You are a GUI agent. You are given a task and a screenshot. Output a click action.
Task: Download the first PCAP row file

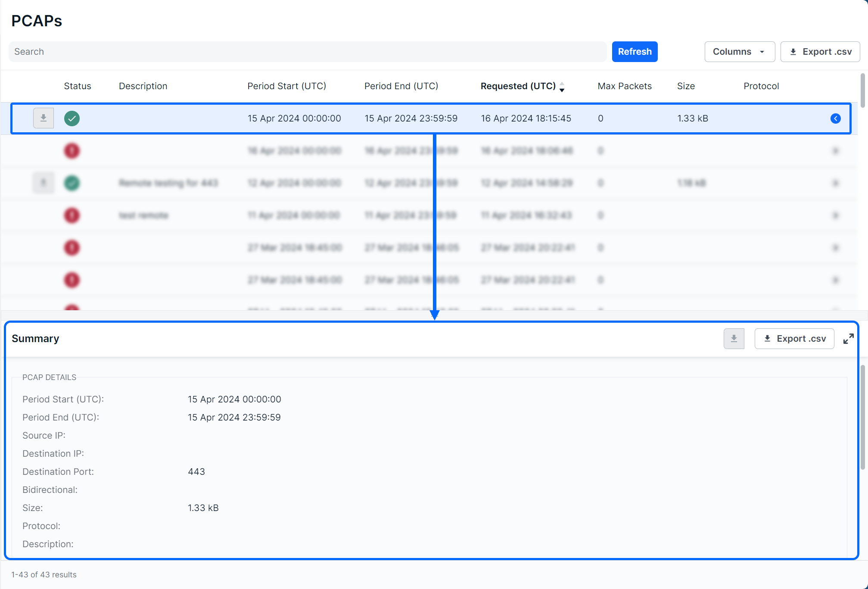coord(44,118)
